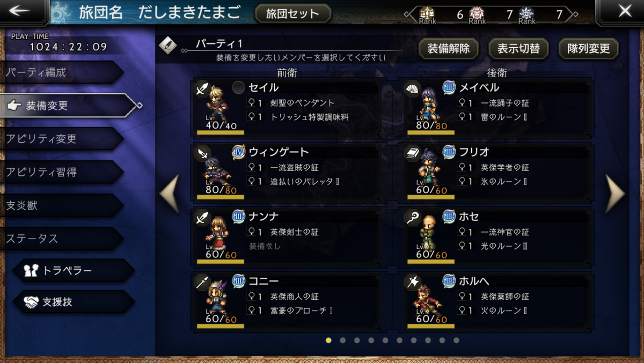This screenshot has height=363, width=644.
Task: Select ホセ's staff weapon icon
Action: [x=412, y=217]
